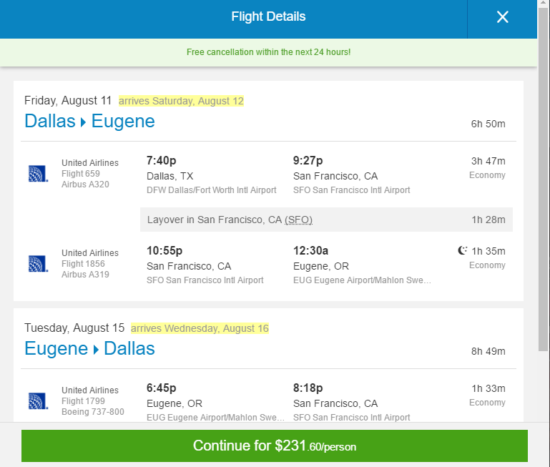550x467 pixels.
Task: Click United Airlines logo for Flight 1799
Action: [38, 401]
